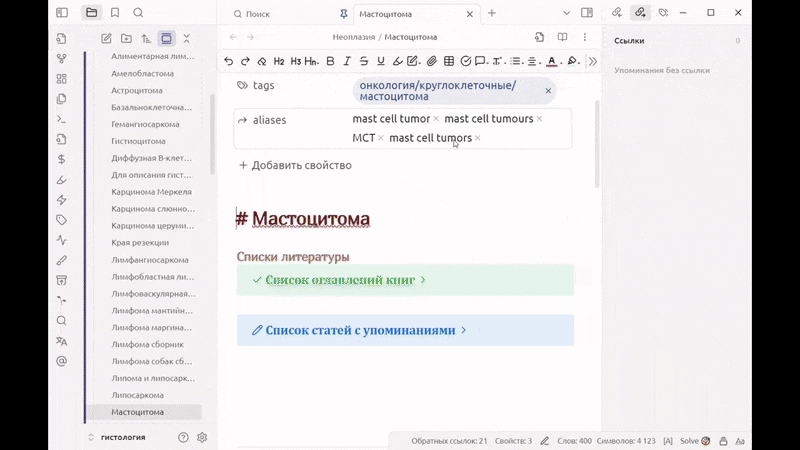The image size is (800, 450).
Task: Create a new note icon
Action: pos(106,38)
